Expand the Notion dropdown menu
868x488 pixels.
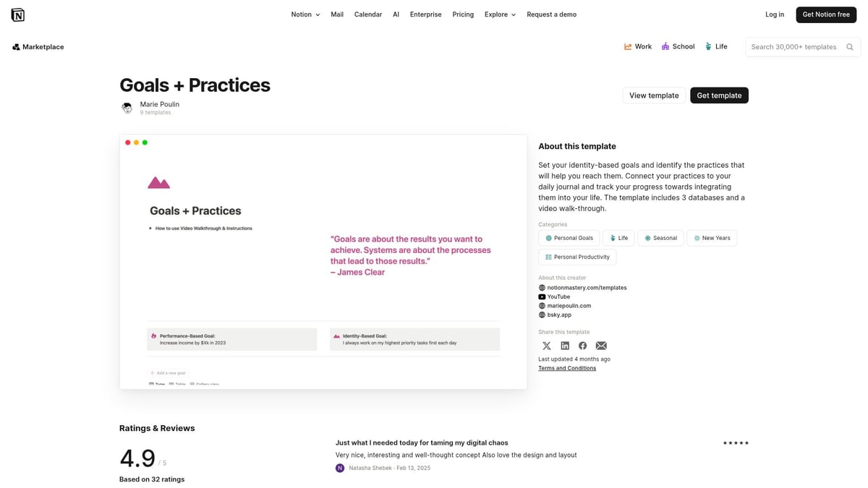(x=305, y=14)
